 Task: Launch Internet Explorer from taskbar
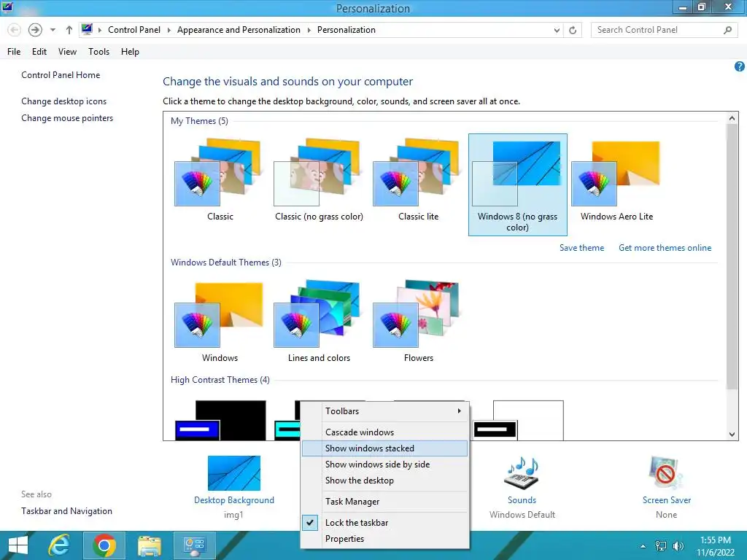coord(60,545)
